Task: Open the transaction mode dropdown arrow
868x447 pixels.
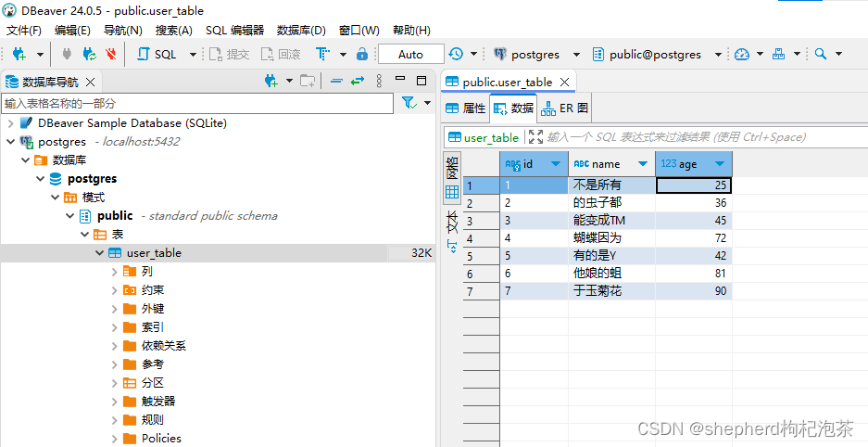Action: click(343, 55)
